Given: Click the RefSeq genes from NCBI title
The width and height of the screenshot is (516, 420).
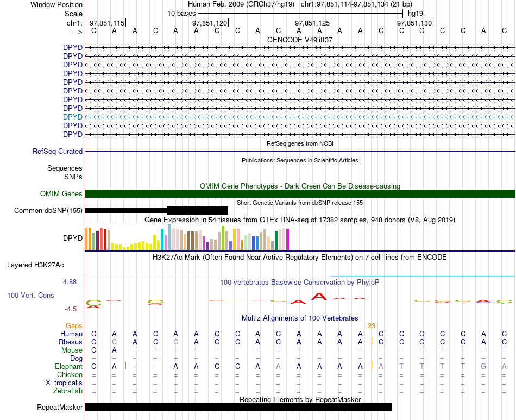Looking at the screenshot, I should coord(300,143).
